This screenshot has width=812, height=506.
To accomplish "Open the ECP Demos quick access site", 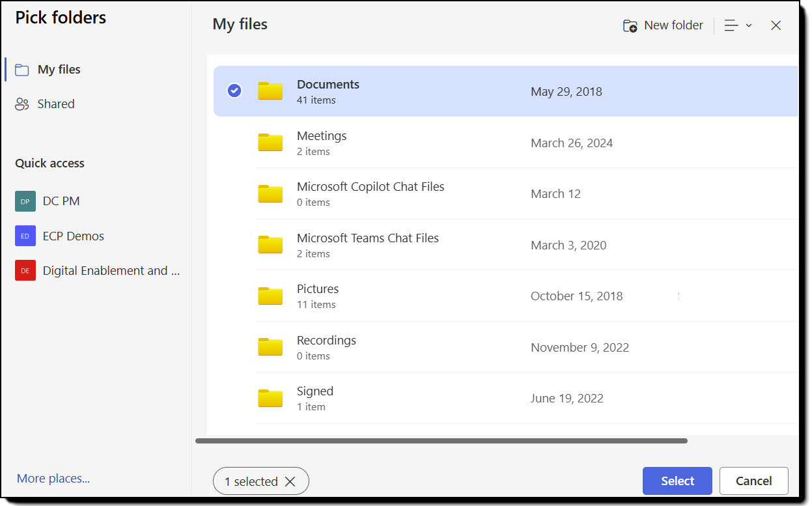I will pos(72,236).
